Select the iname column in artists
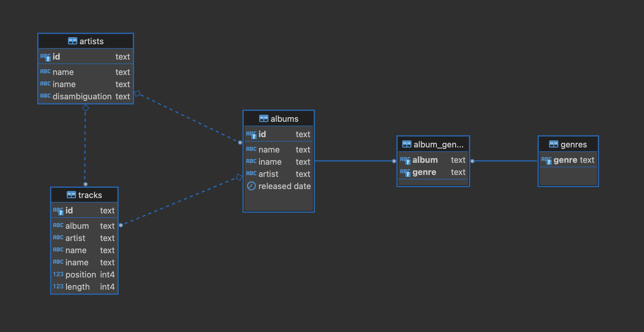This screenshot has height=332, width=644. (85, 84)
